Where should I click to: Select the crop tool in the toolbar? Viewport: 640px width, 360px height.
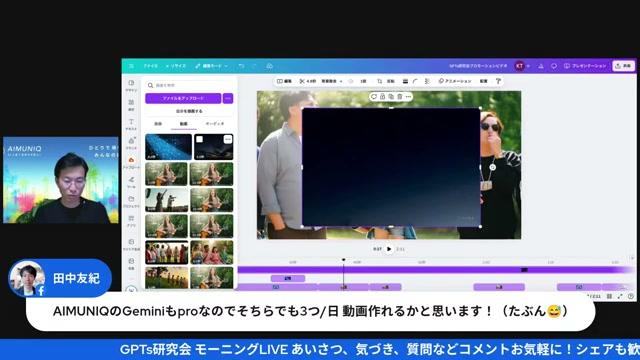380,81
